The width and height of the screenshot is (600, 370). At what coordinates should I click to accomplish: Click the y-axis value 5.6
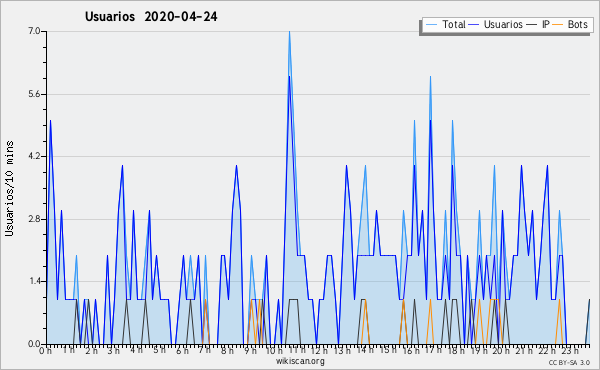tap(34, 94)
